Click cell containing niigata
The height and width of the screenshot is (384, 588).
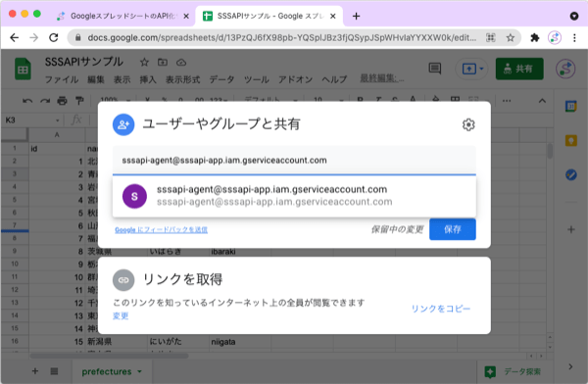click(239, 342)
